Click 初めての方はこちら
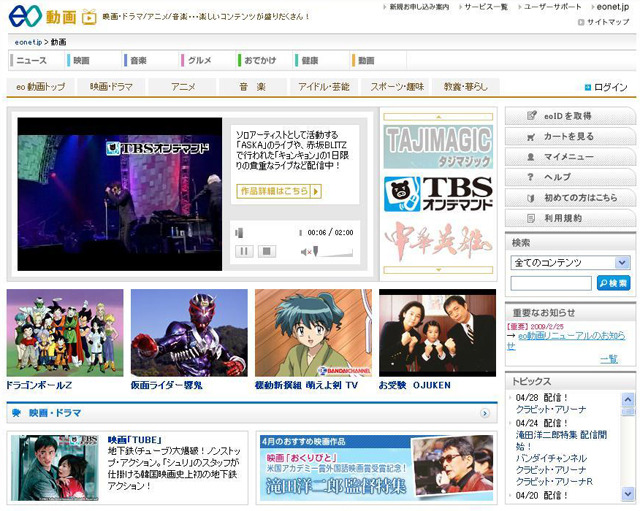Image resolution: width=640 pixels, height=511 pixels. tap(570, 198)
